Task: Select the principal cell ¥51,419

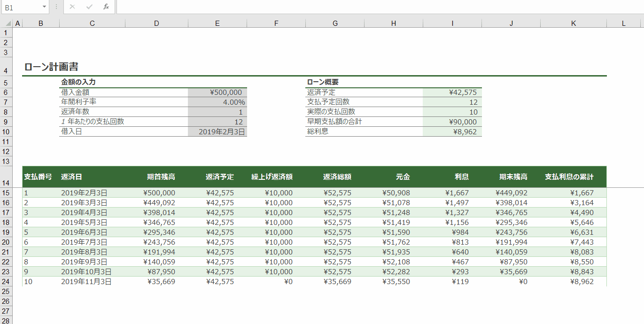Action: (x=394, y=223)
